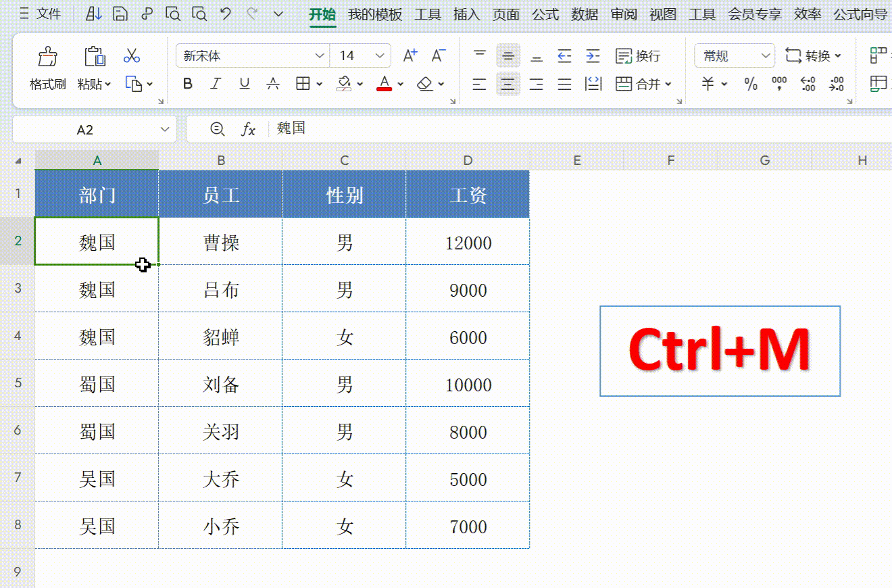Undo the last action
892x588 pixels.
coord(226,14)
